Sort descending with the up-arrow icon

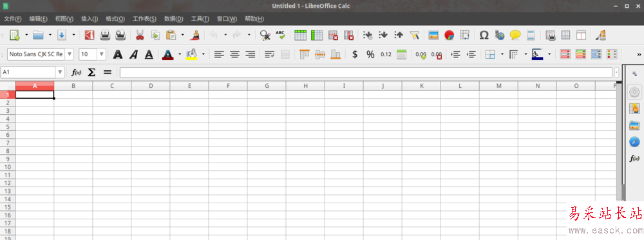click(x=399, y=35)
